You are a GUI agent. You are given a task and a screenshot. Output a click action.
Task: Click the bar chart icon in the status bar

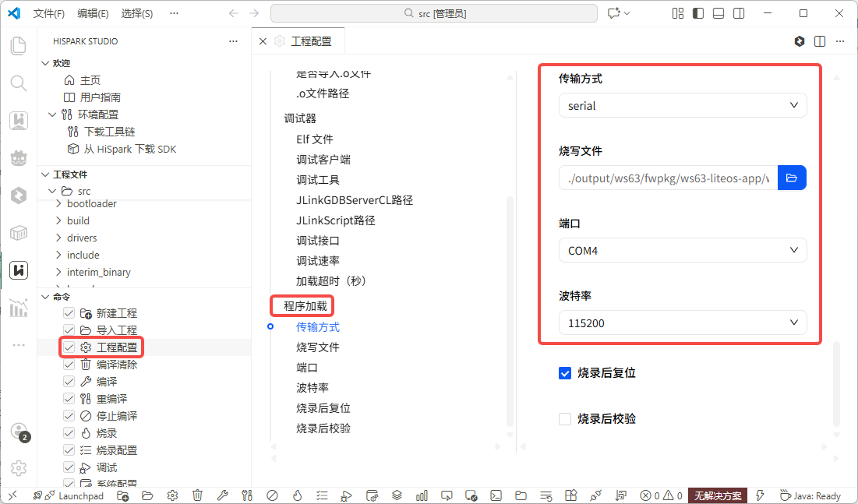coord(422,495)
